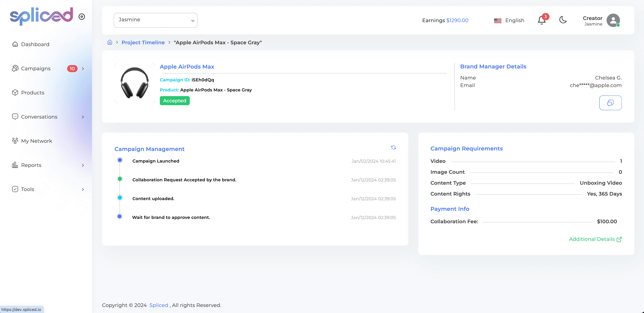Viewport: 644px width, 313px height.
Task: Click the Campaigns count badge 10
Action: click(72, 68)
